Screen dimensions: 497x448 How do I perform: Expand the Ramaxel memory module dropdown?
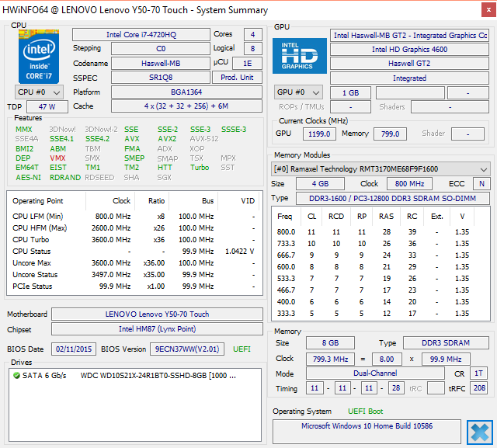point(381,169)
